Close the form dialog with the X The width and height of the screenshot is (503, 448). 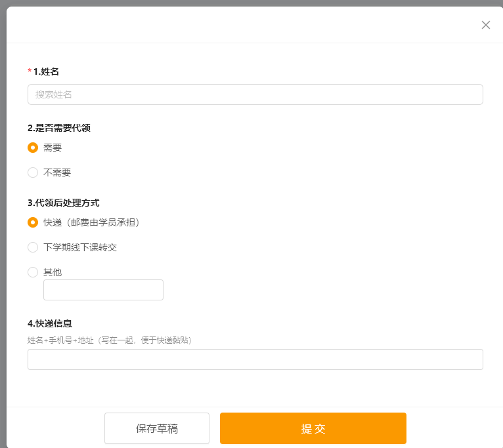click(486, 25)
